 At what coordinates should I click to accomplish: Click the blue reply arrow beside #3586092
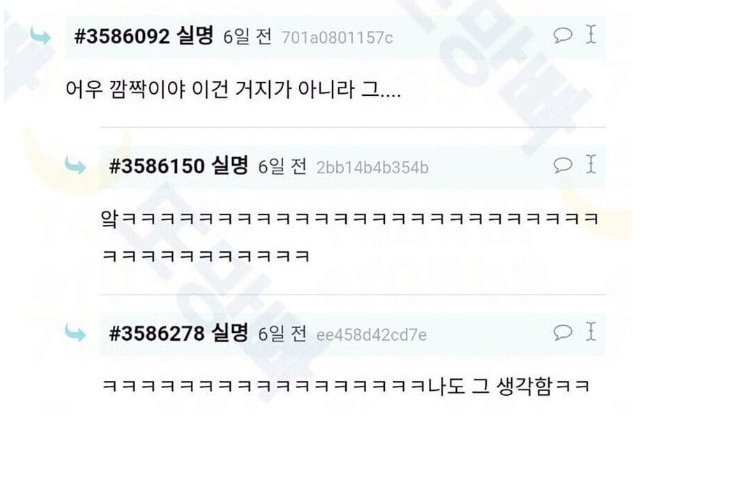point(40,36)
